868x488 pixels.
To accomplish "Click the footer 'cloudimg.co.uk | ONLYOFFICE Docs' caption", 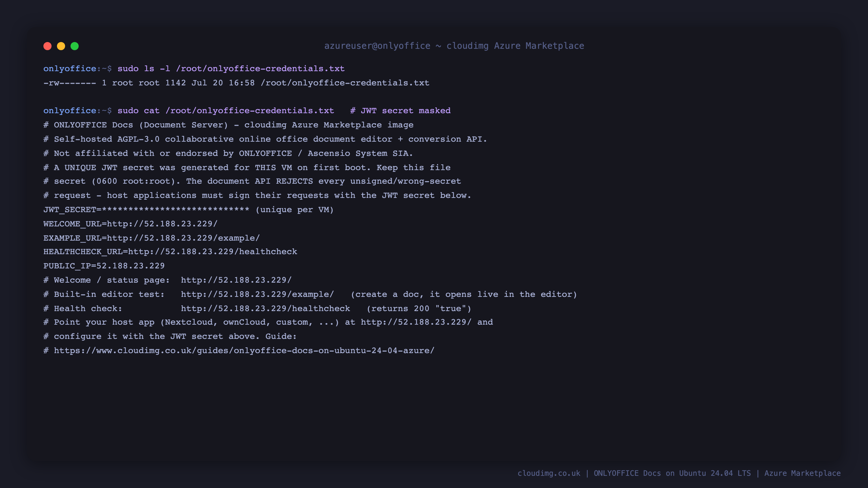I will click(x=679, y=473).
